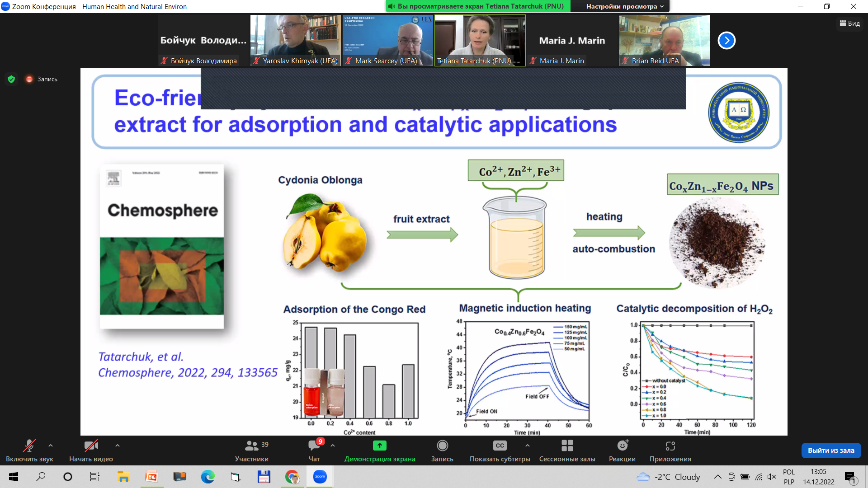This screenshot has width=868, height=488.
Task: Open the Чат panel
Action: [314, 451]
